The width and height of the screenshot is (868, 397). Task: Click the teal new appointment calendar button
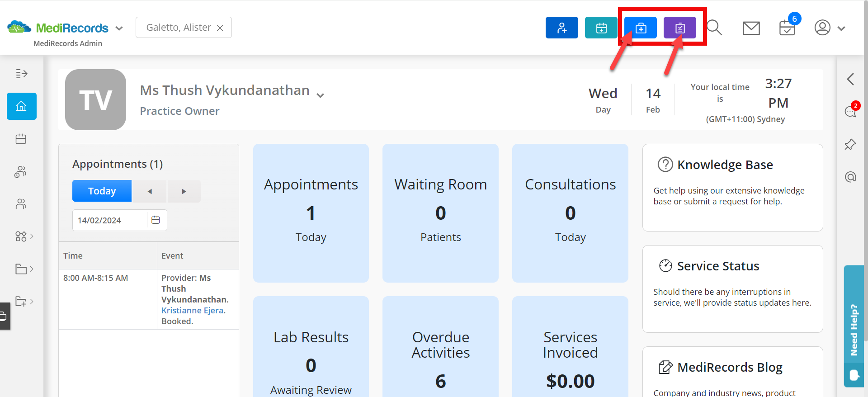pyautogui.click(x=601, y=28)
